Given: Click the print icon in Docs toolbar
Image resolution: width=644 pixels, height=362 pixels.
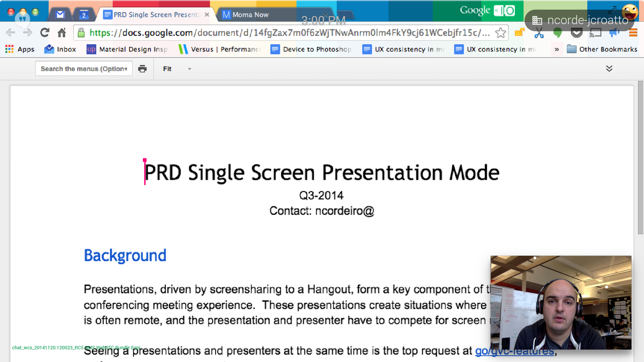Looking at the screenshot, I should tap(142, 69).
